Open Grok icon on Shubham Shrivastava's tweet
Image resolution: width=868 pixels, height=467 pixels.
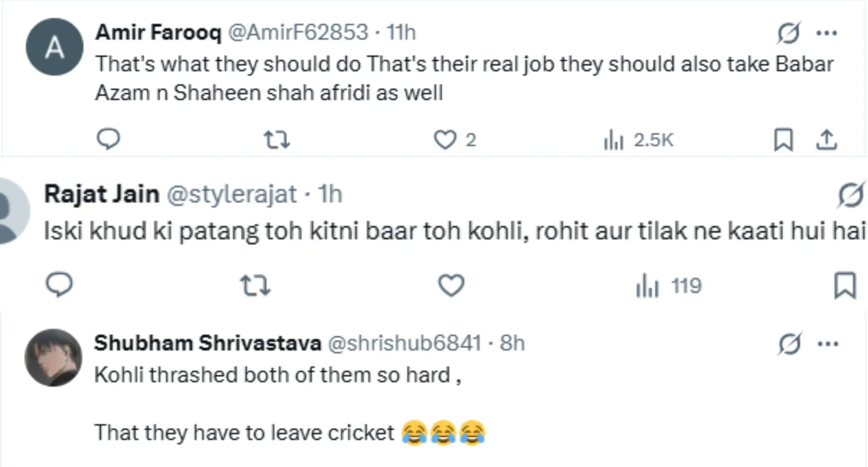pyautogui.click(x=790, y=344)
